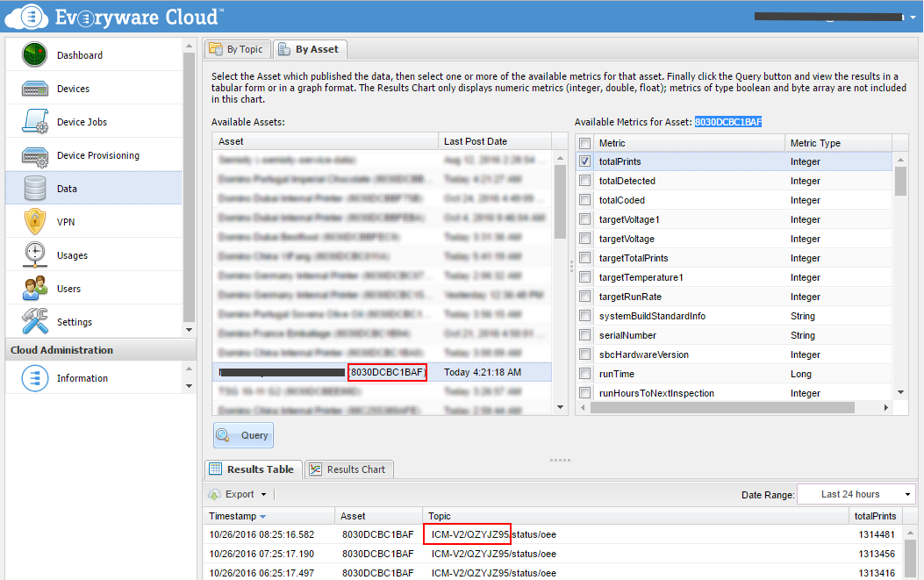The height and width of the screenshot is (580, 924).
Task: Select the runHoursToNextInspection checkbox
Action: point(584,392)
